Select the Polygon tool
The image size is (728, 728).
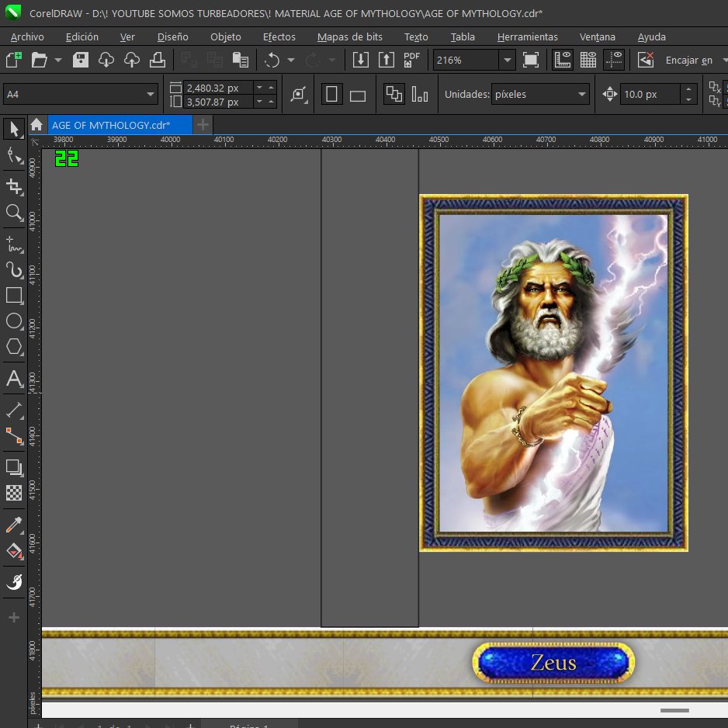(x=14, y=347)
